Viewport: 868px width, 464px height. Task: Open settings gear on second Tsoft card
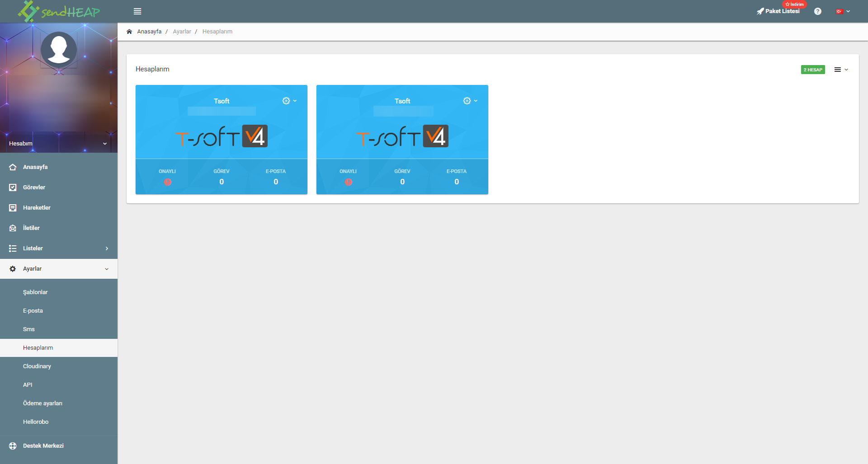(x=470, y=101)
